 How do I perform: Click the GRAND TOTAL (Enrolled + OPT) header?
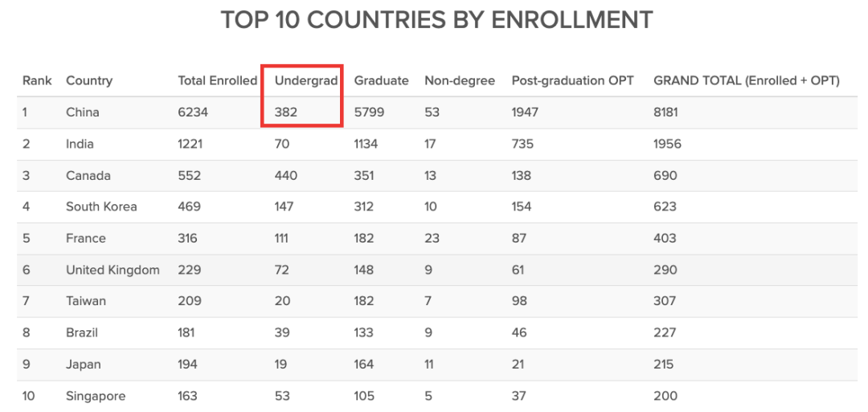(x=747, y=81)
